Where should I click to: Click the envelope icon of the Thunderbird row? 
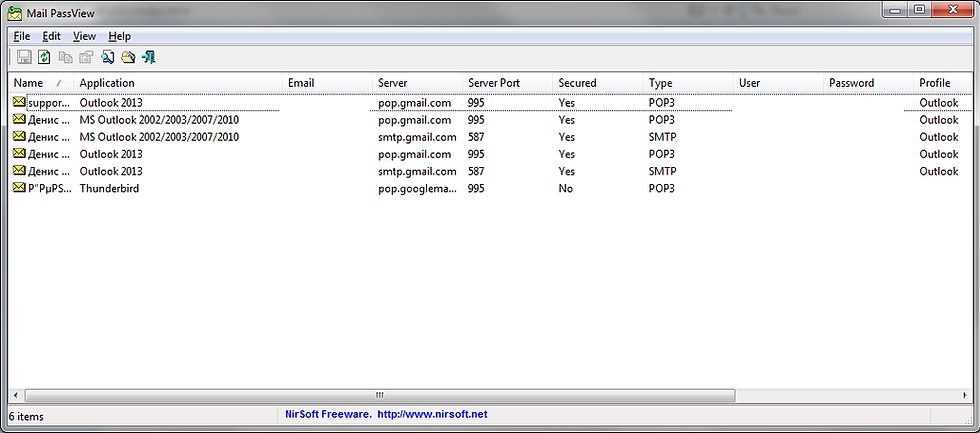click(19, 187)
